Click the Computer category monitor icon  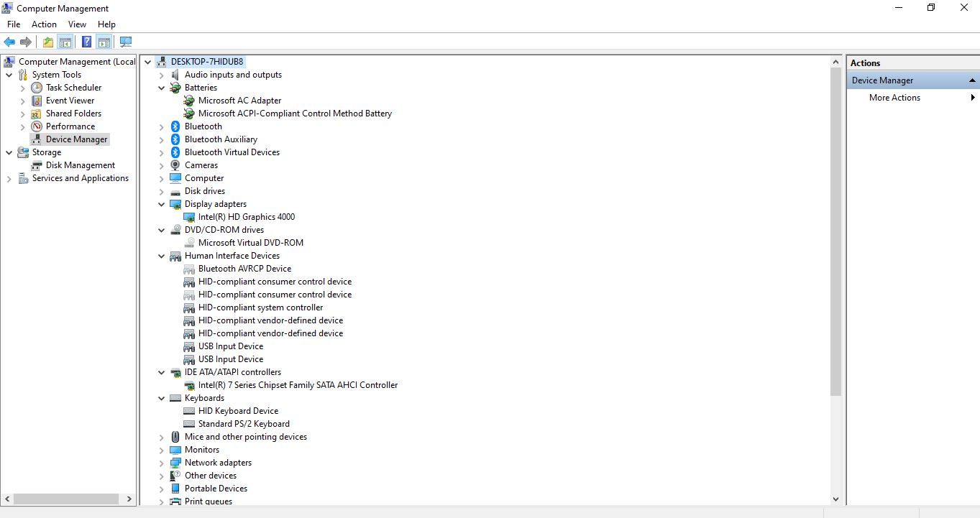tap(175, 178)
